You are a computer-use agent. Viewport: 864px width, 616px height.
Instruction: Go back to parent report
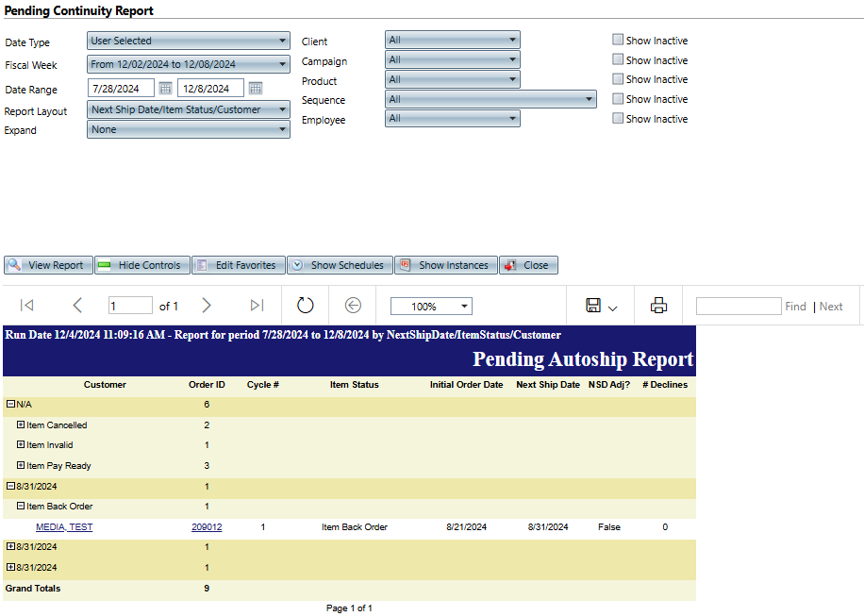coord(353,306)
